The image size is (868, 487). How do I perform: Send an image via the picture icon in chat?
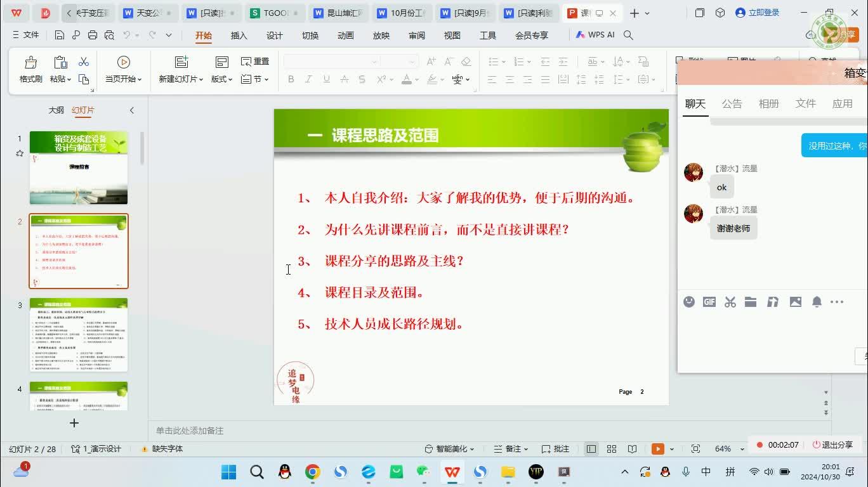[x=796, y=302]
